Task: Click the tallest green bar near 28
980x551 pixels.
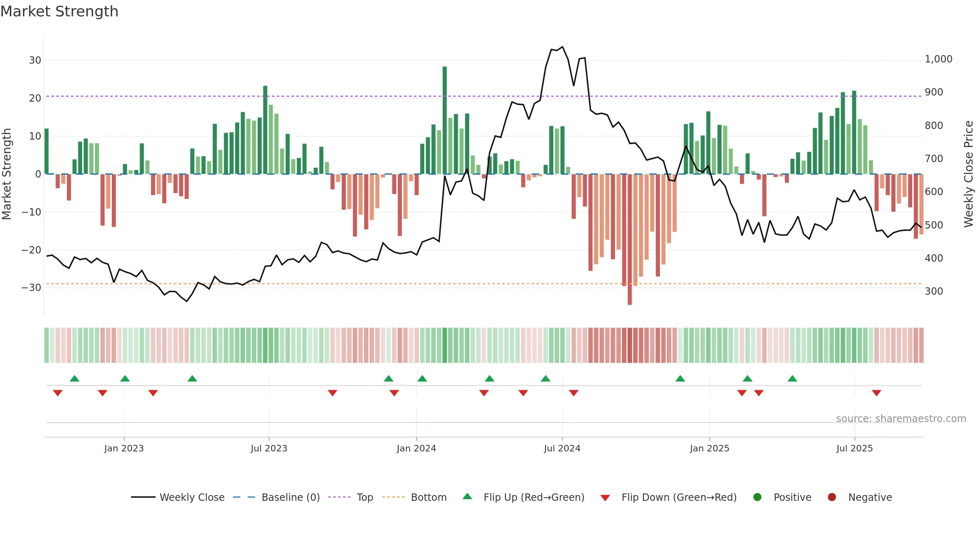Action: tap(445, 120)
